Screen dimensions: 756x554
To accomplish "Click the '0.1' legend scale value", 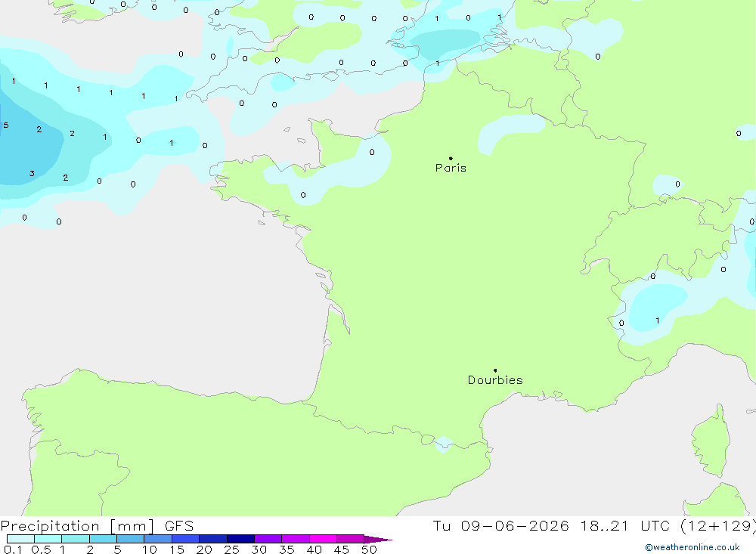I will click(x=13, y=549).
